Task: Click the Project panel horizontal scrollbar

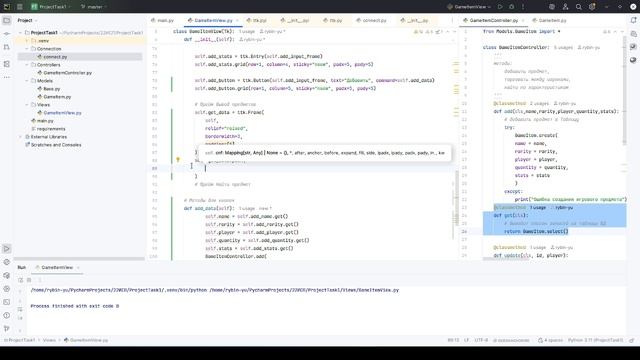Action: tap(79, 258)
